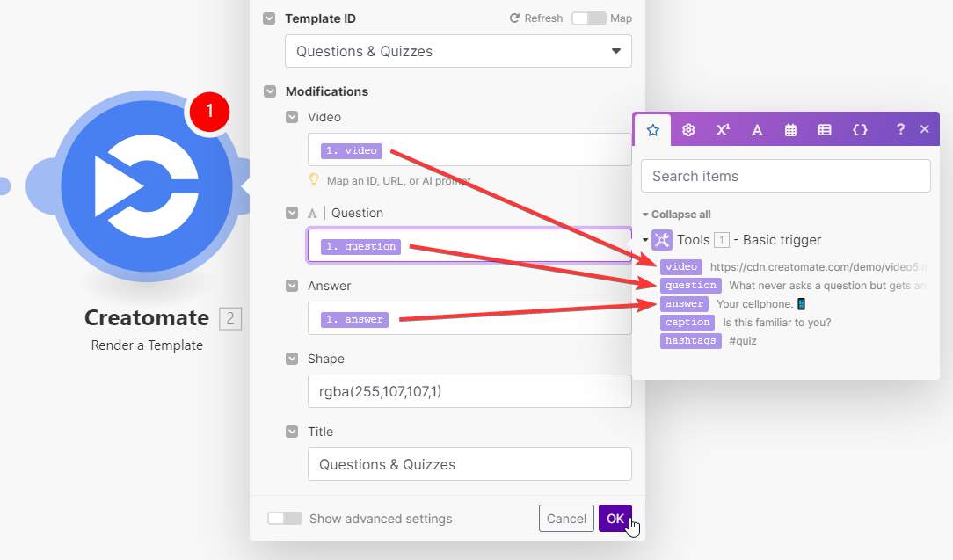The image size is (953, 560).
Task: Toggle the Map switch for Template ID
Action: 588,18
